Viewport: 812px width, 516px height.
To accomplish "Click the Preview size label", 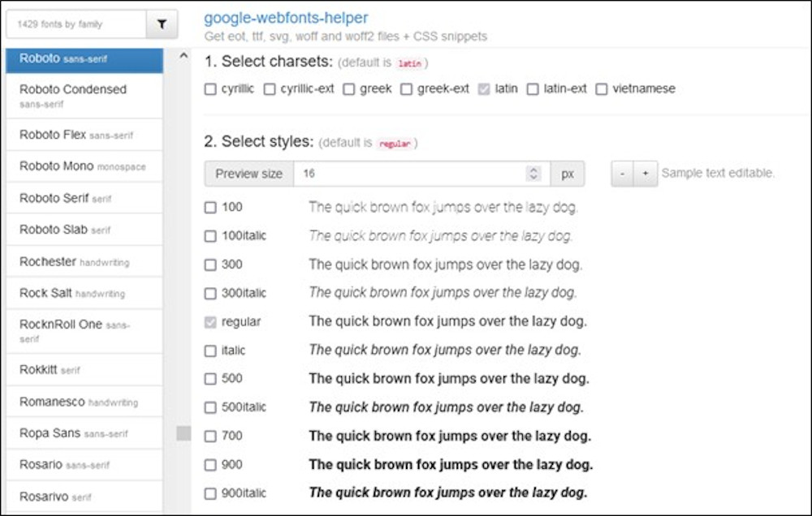I will (249, 174).
